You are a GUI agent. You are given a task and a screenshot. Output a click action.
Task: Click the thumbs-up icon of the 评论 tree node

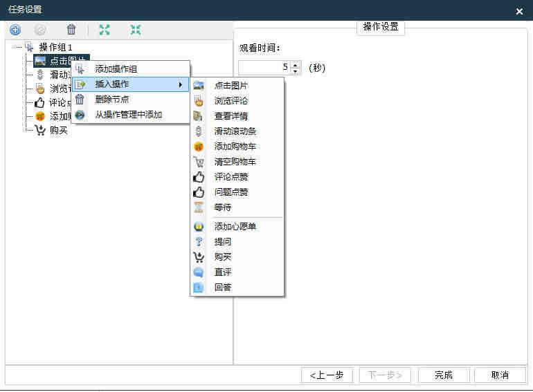pyautogui.click(x=39, y=102)
